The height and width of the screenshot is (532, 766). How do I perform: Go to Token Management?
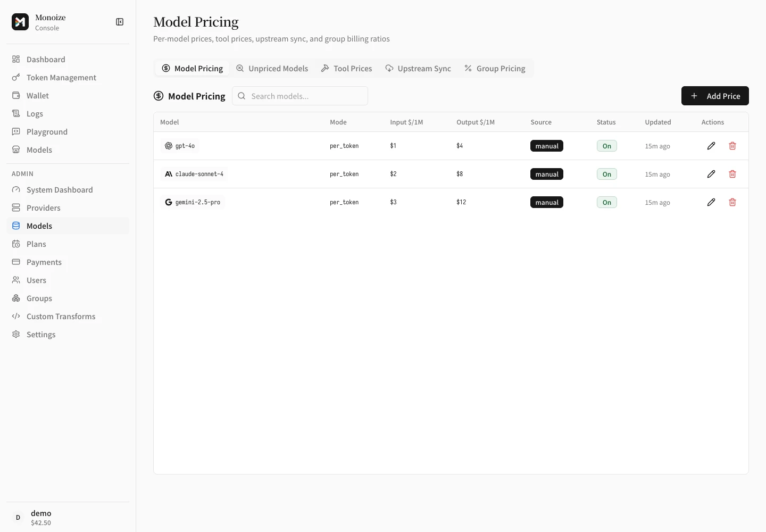coord(68,78)
